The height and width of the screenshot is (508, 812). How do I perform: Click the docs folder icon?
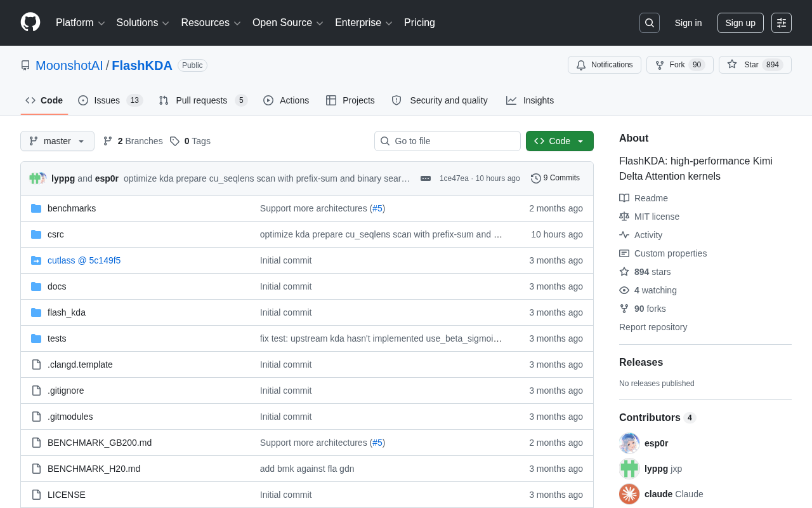[x=36, y=286]
